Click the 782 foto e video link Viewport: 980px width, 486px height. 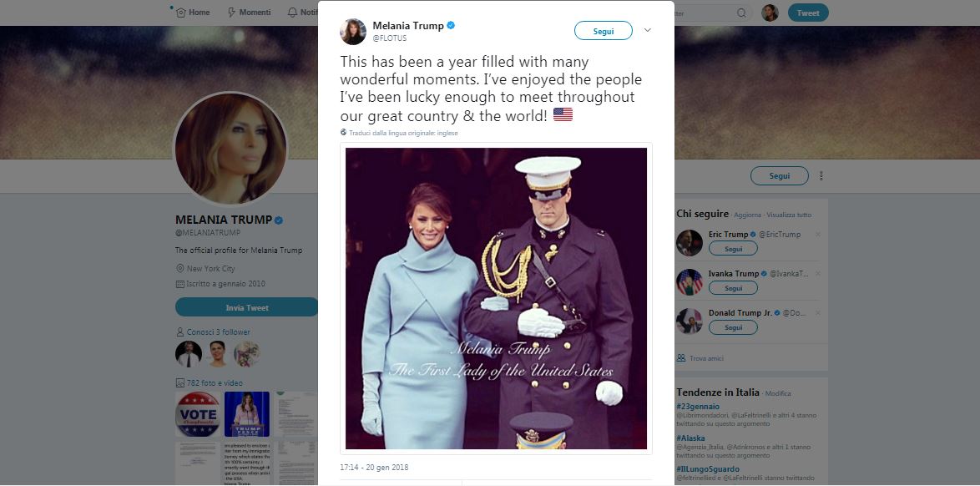pyautogui.click(x=215, y=383)
